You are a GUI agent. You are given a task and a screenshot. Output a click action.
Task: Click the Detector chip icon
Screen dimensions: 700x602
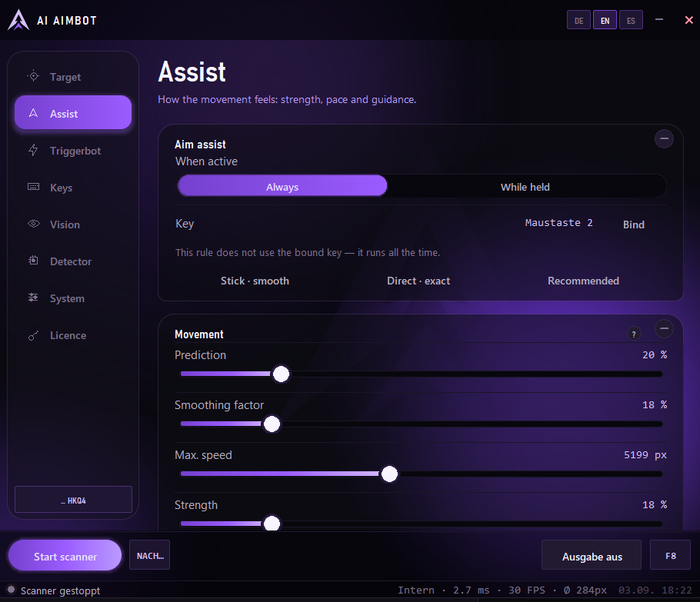coord(34,261)
